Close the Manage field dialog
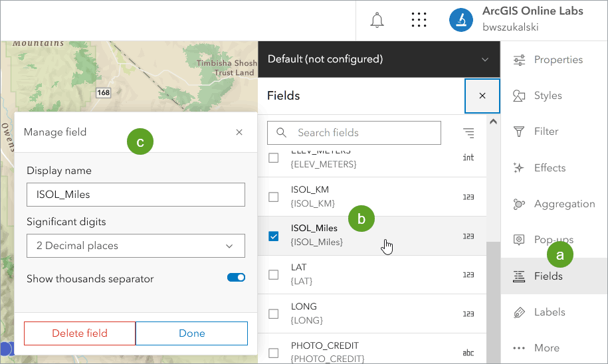The image size is (608, 364). click(239, 132)
